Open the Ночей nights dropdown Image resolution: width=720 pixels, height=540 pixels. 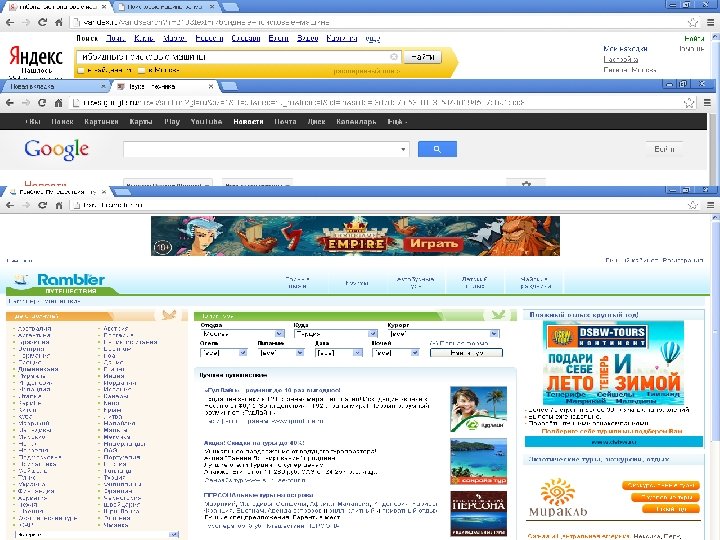tap(396, 353)
